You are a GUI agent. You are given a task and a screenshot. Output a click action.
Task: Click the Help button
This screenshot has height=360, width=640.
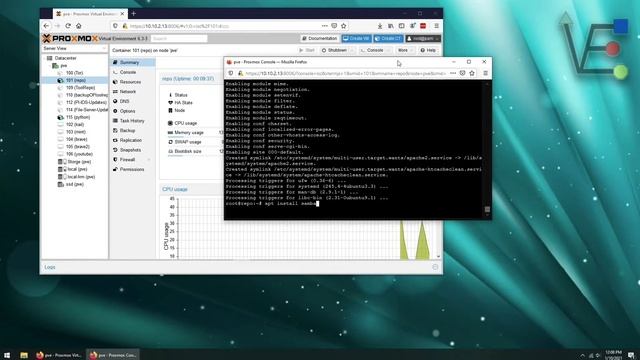pyautogui.click(x=428, y=50)
